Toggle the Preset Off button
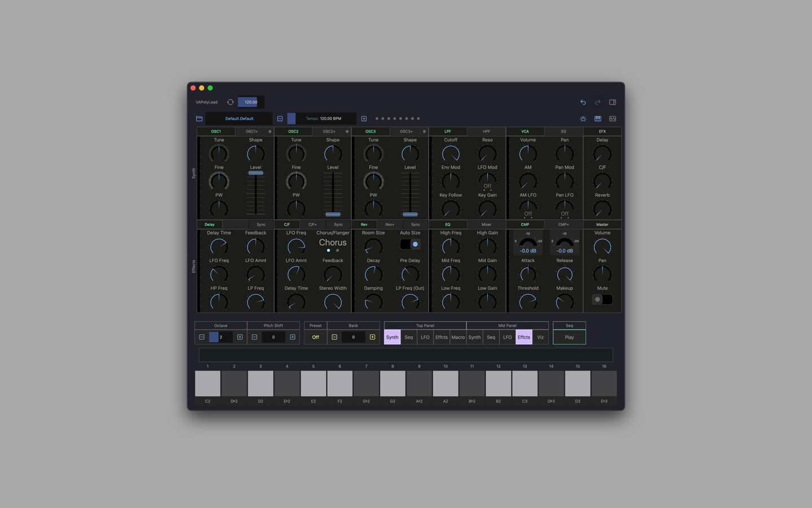This screenshot has width=812, height=508. coord(315,337)
